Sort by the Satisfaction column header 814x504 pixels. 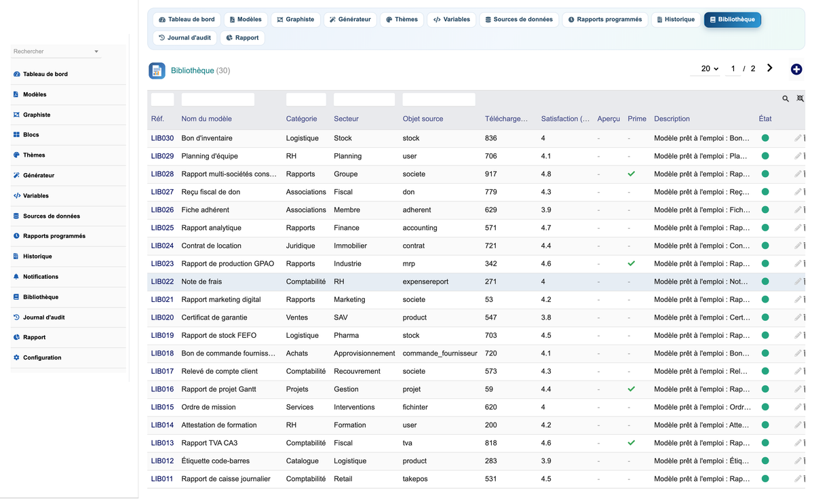click(x=565, y=119)
